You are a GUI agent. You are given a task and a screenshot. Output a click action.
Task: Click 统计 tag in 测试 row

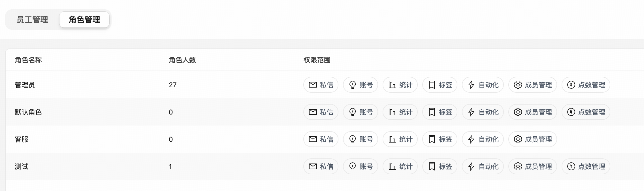pos(400,167)
